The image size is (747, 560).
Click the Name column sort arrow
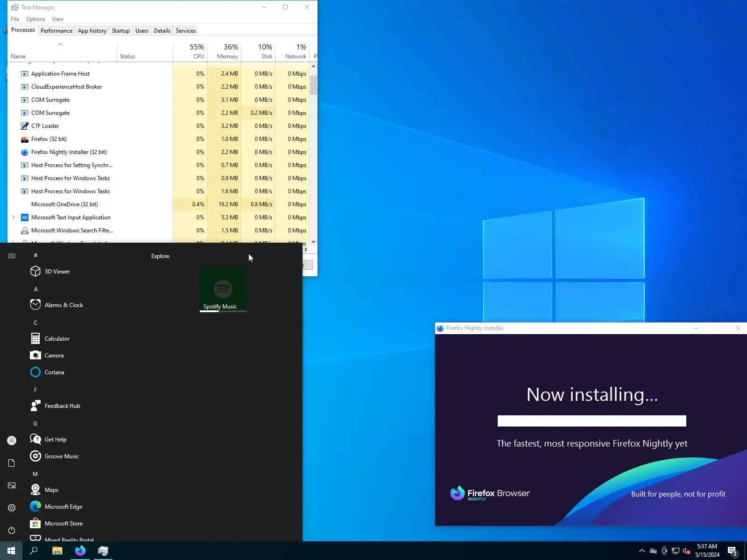point(60,45)
